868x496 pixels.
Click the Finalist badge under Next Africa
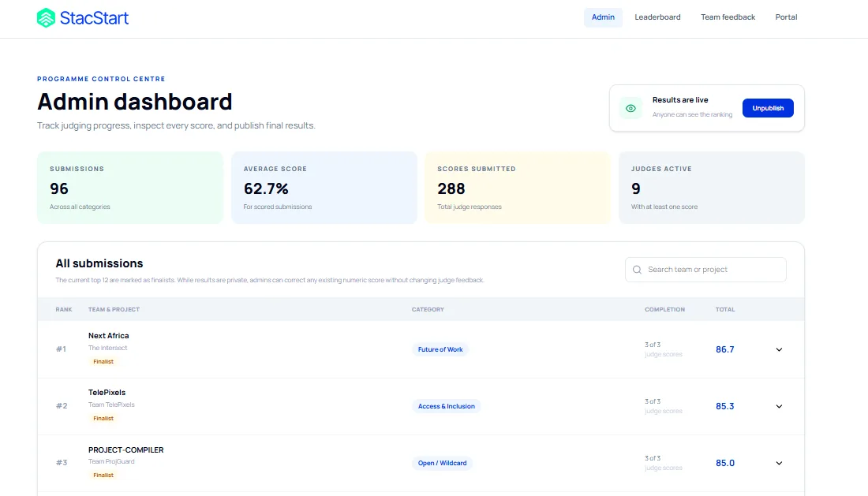103,362
